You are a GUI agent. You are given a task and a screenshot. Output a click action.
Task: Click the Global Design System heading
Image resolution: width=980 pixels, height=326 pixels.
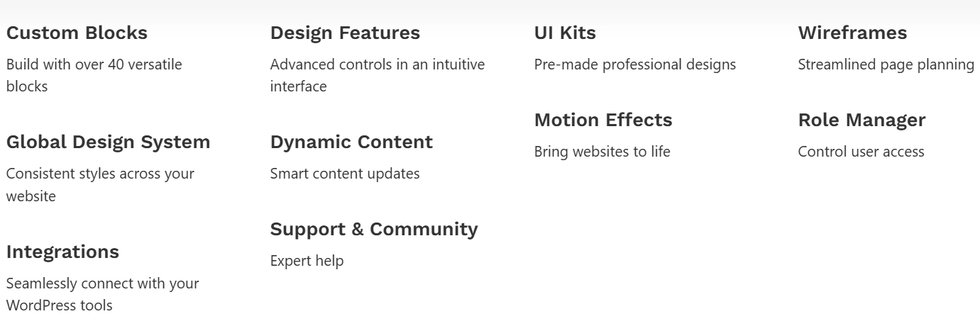coord(108,142)
